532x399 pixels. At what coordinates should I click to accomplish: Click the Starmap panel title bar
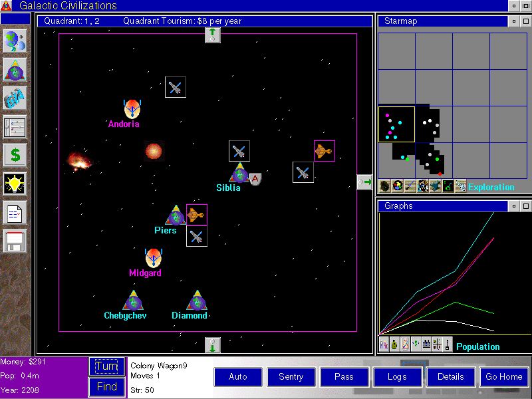tap(442, 21)
